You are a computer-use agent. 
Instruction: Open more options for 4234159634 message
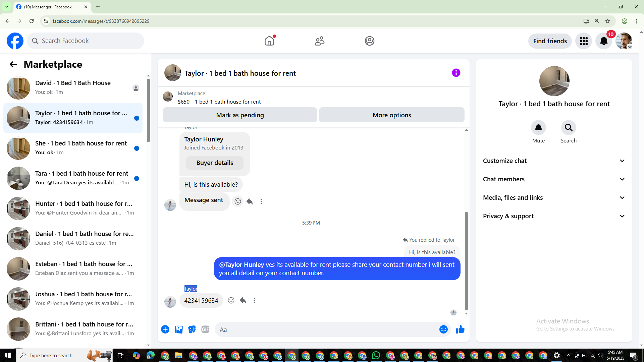tap(255, 300)
